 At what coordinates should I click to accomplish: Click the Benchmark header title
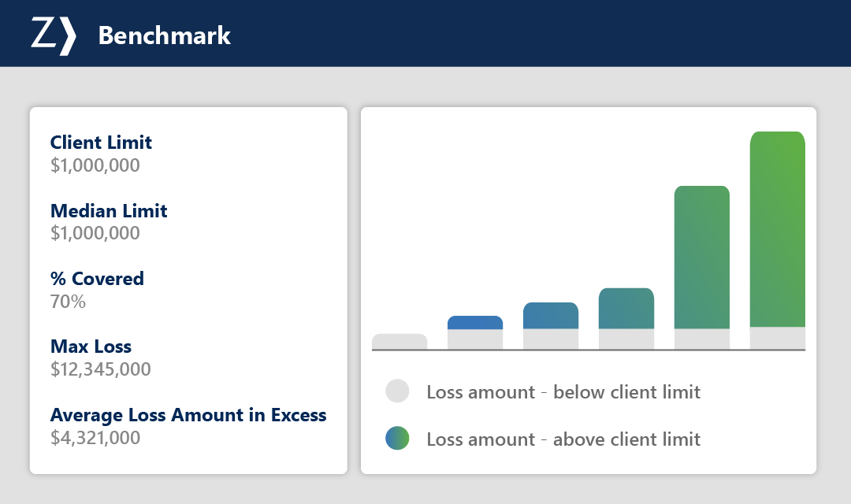pyautogui.click(x=164, y=35)
